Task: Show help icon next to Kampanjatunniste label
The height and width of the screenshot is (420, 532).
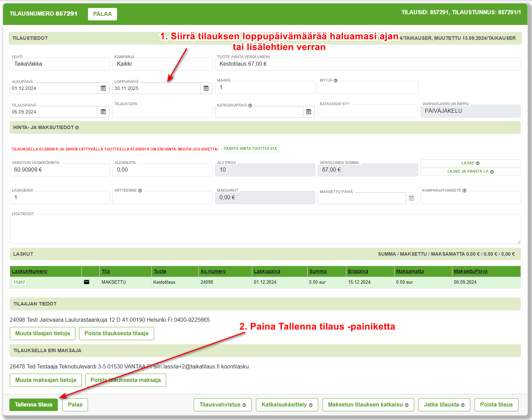Action: point(464,191)
